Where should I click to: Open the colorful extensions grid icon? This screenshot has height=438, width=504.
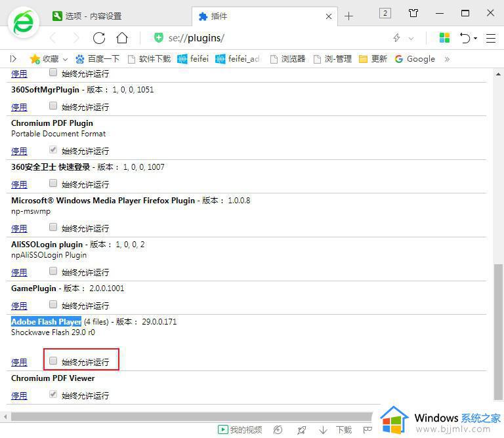click(444, 38)
